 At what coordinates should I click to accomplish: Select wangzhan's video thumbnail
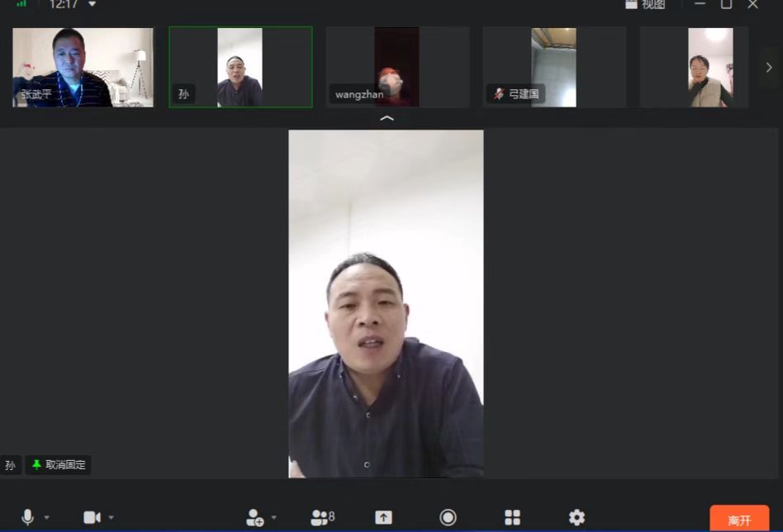pyautogui.click(x=397, y=67)
